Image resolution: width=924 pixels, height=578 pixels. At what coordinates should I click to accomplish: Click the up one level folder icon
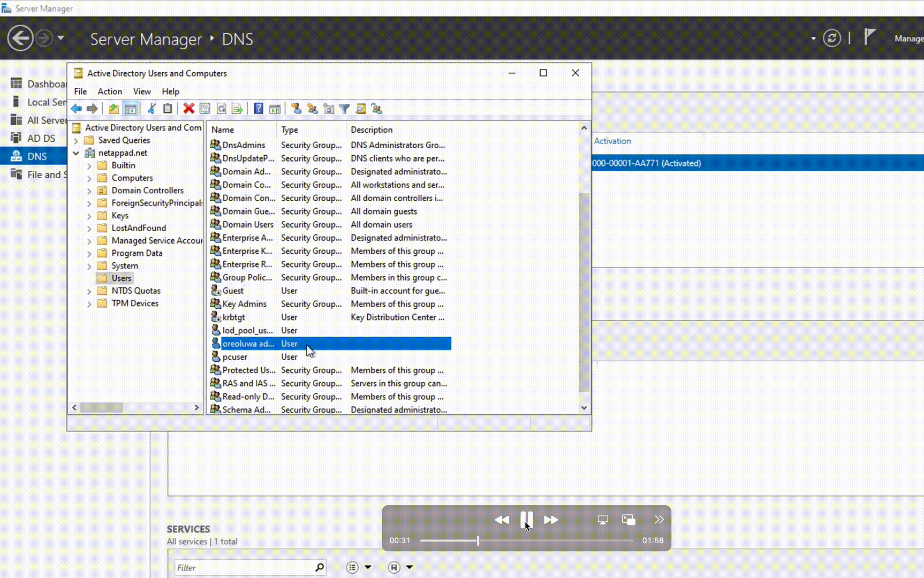113,109
